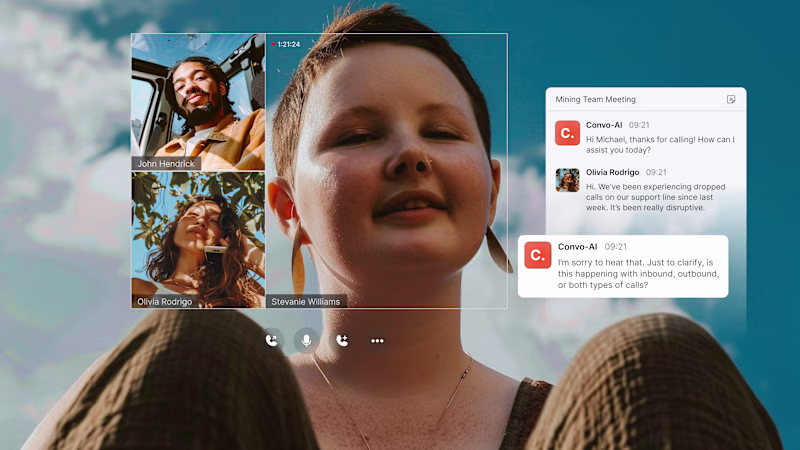Click the Convo-AI name in the highlighted reply card
The height and width of the screenshot is (450, 800).
pyautogui.click(x=578, y=247)
